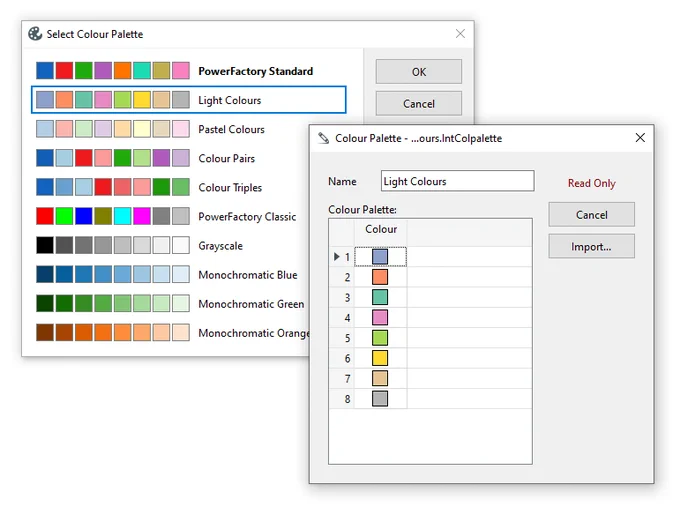The width and height of the screenshot is (680, 507).
Task: Choose the Grayscale palette
Action: coord(171,245)
